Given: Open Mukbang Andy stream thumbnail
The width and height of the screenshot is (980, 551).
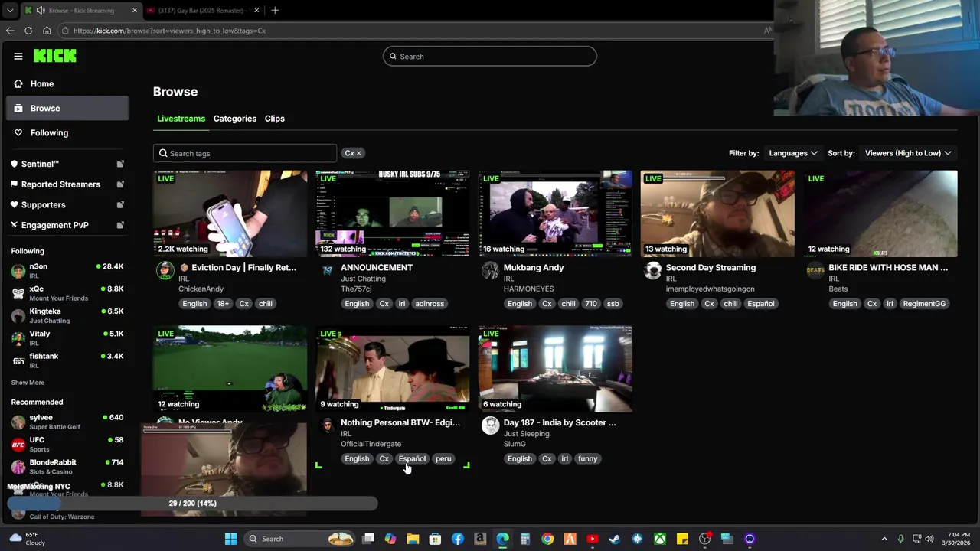Looking at the screenshot, I should pyautogui.click(x=555, y=214).
